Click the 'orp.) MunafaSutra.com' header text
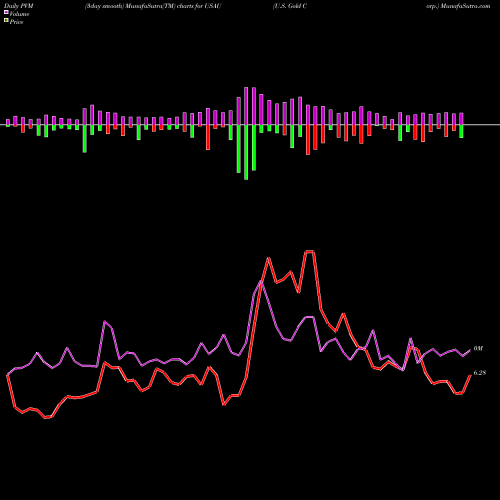This screenshot has width=500, height=500. pyautogui.click(x=458, y=6)
